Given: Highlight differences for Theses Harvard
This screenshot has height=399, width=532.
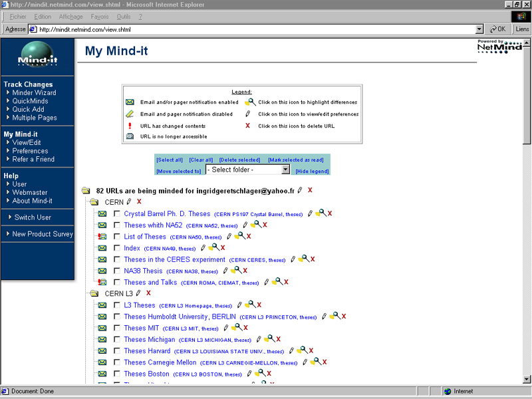Looking at the screenshot, I should pyautogui.click(x=302, y=350).
